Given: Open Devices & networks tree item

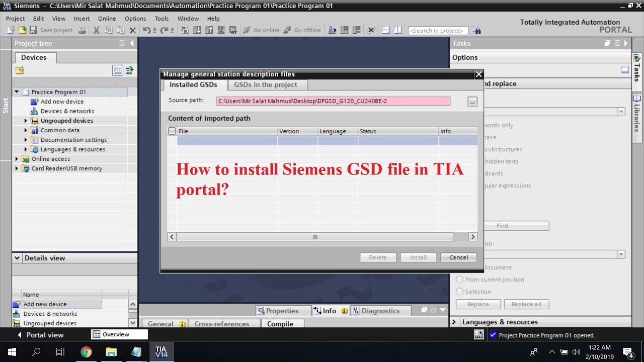Looking at the screenshot, I should click(67, 111).
